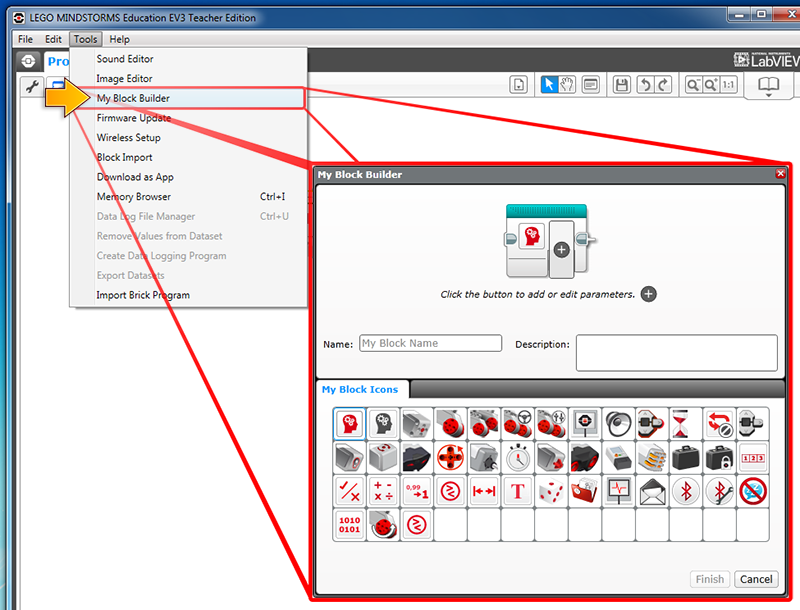800x610 pixels.
Task: Add parameter using plus on block preview
Action: [x=562, y=250]
